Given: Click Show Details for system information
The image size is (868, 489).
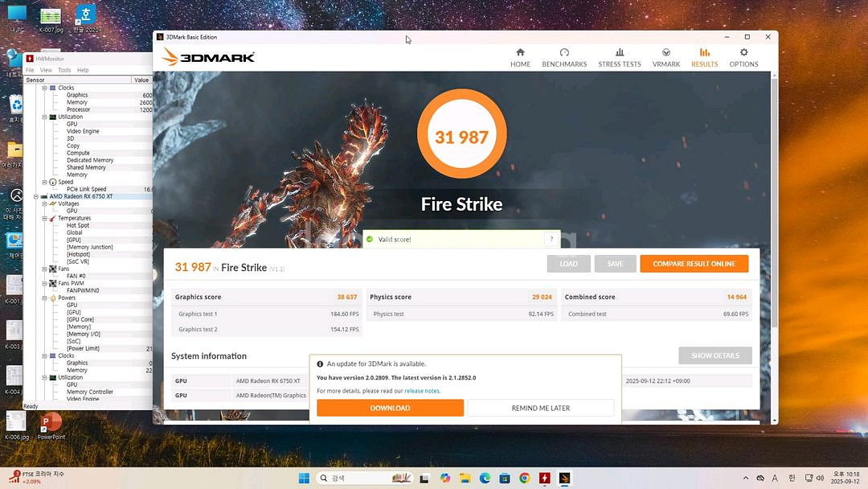Looking at the screenshot, I should (715, 355).
